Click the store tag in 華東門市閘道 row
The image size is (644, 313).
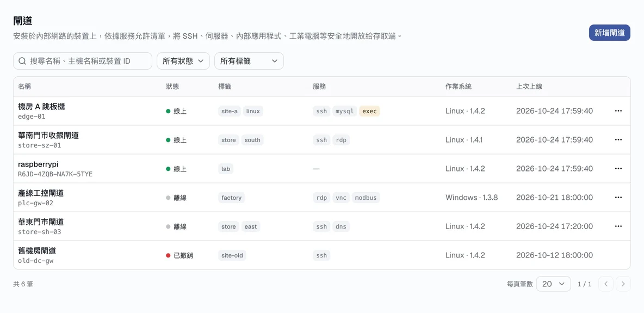(x=228, y=226)
